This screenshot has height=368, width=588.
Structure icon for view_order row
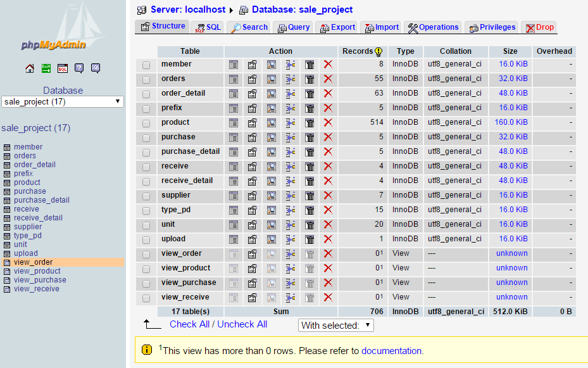click(253, 255)
